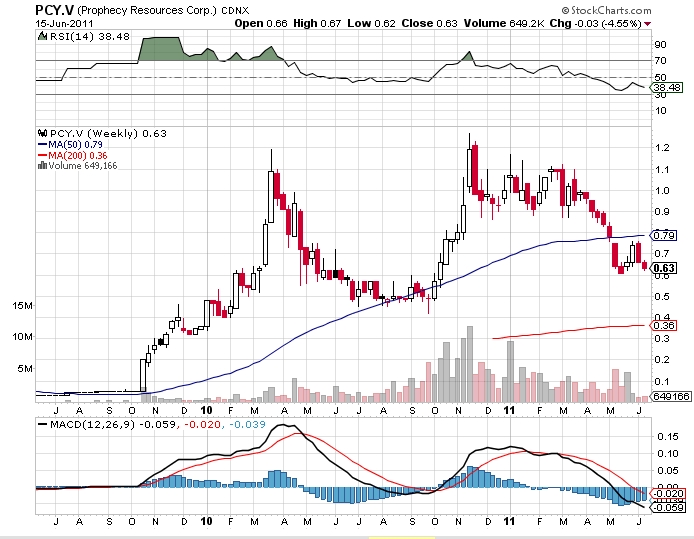Click the 38.48 RSI value tag on the right axis
694x539 pixels.
click(667, 88)
